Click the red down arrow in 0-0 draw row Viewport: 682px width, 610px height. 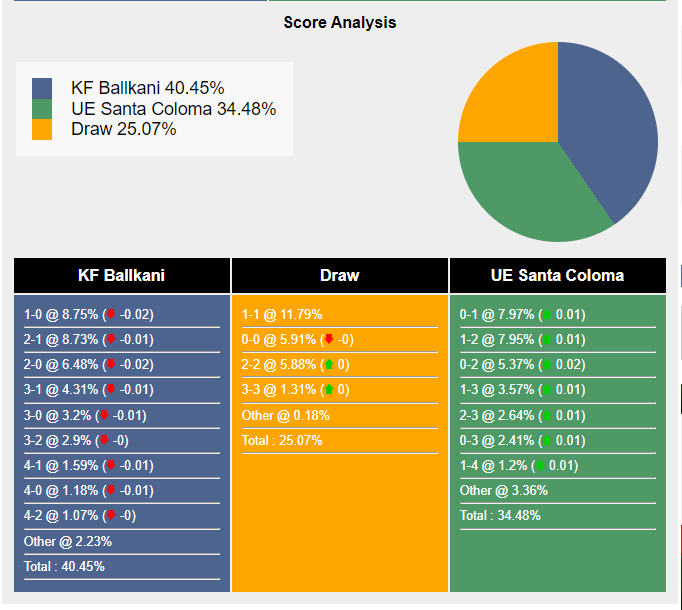pos(329,339)
